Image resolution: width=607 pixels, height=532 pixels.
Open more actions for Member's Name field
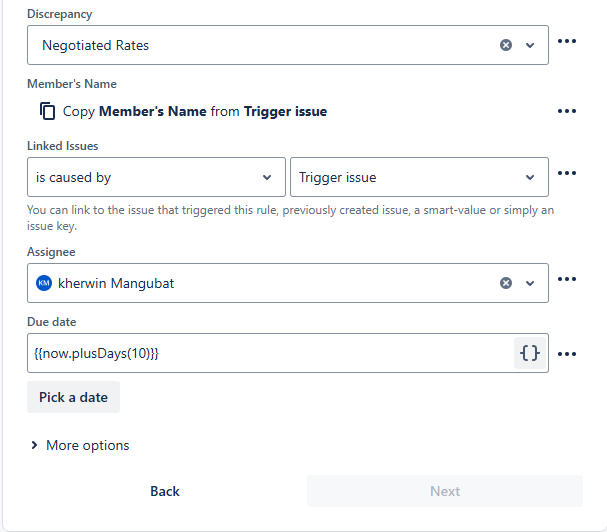coord(567,111)
